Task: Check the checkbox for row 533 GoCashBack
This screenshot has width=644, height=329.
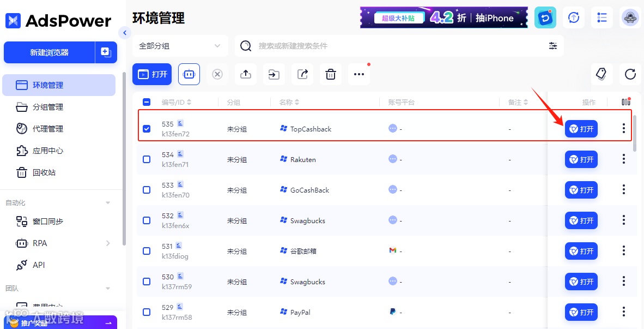Action: tap(147, 190)
